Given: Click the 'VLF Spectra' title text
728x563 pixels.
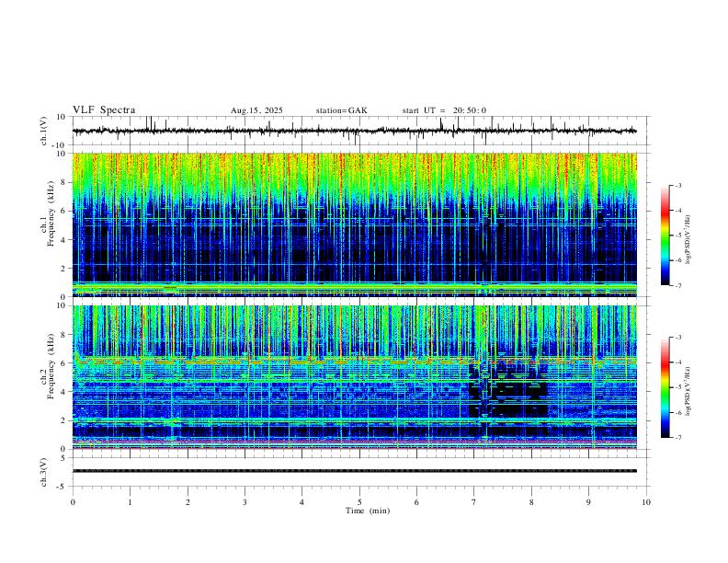Looking at the screenshot, I should point(104,110).
